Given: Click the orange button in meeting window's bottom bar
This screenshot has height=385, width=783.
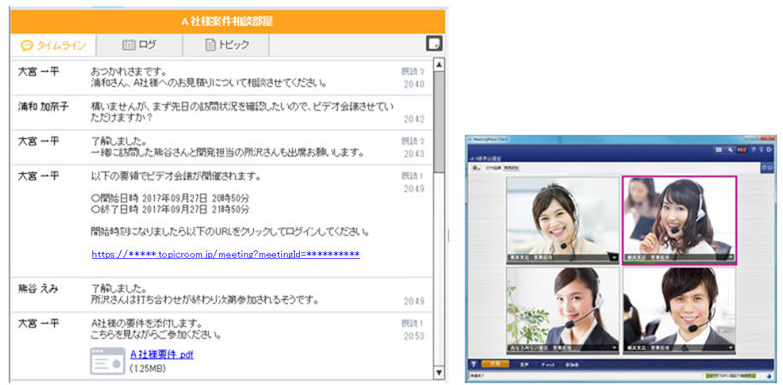Looking at the screenshot, I should coord(495,364).
